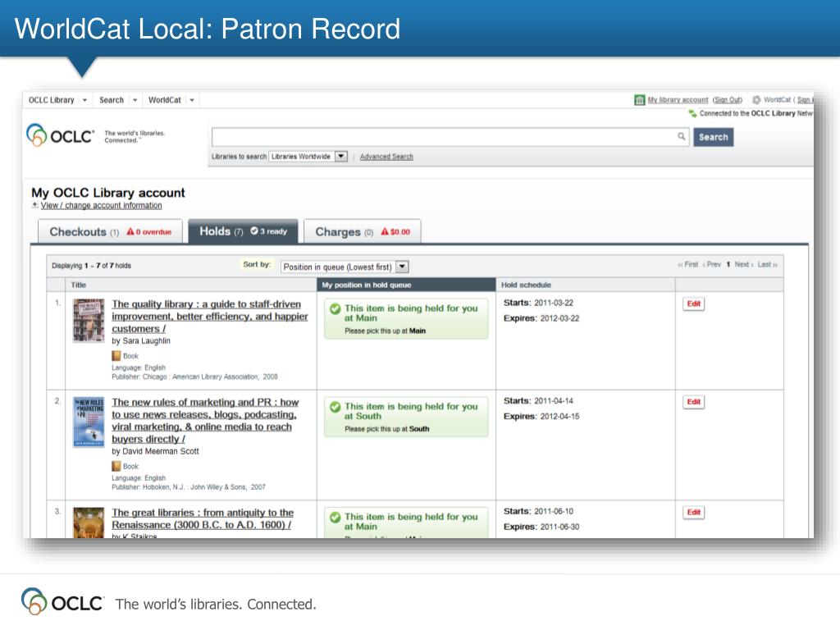Click the My library account link
This screenshot has height=630, width=840.
[x=678, y=99]
